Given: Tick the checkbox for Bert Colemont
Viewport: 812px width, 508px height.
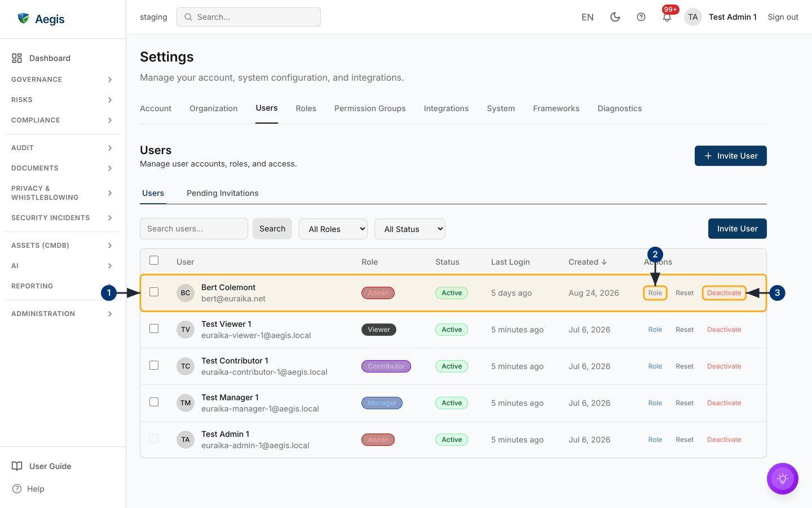Looking at the screenshot, I should coord(154,292).
